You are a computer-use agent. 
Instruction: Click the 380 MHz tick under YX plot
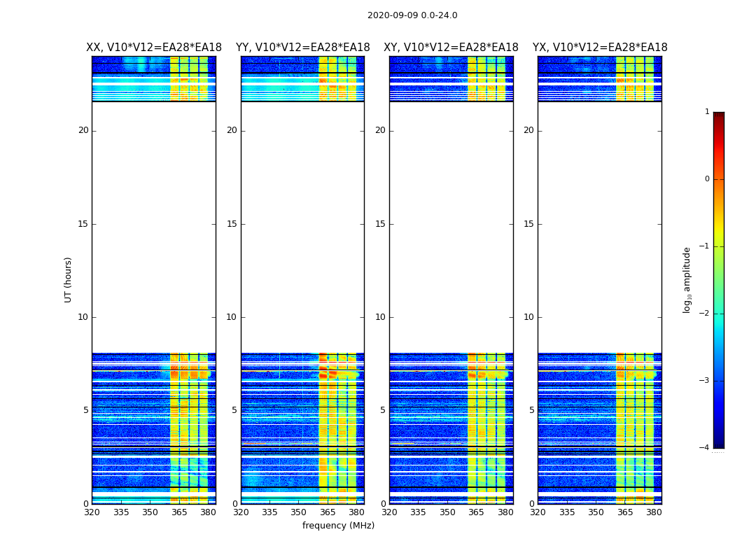coord(653,512)
